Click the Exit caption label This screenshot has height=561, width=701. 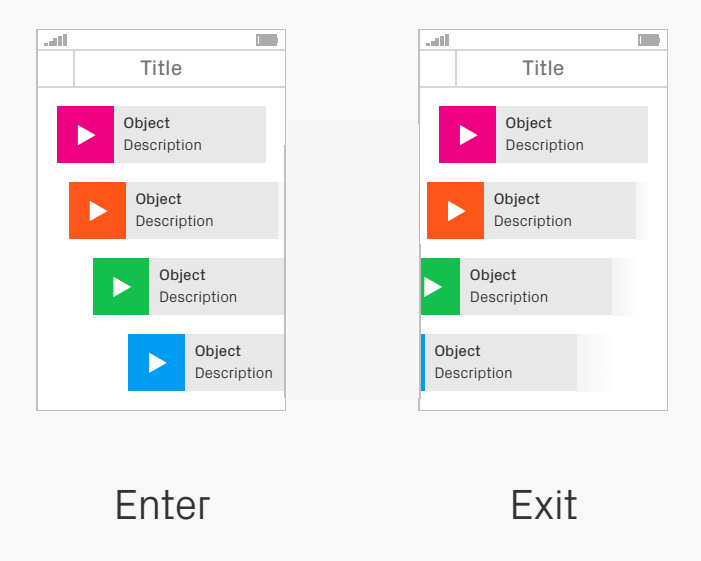pos(544,505)
